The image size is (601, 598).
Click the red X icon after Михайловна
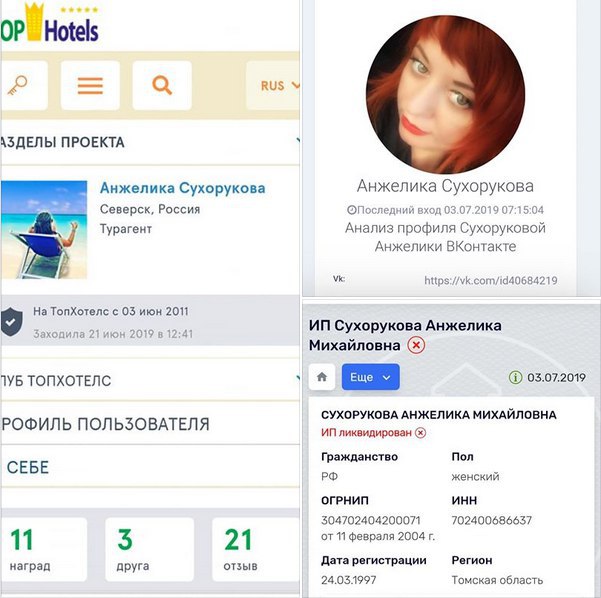(x=416, y=345)
